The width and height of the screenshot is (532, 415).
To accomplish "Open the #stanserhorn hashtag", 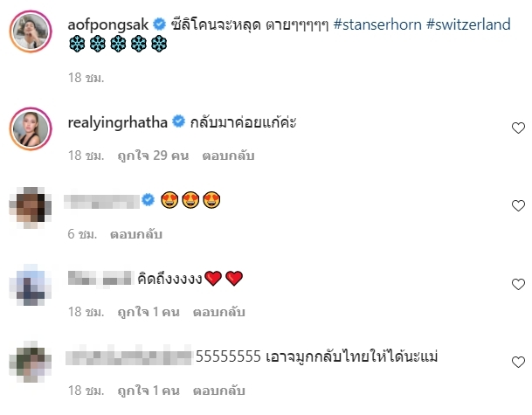I will [377, 24].
